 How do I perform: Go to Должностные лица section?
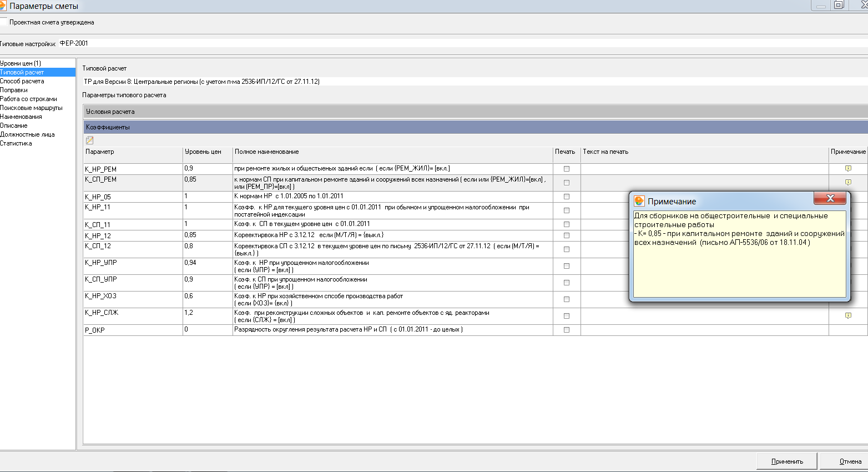point(27,134)
